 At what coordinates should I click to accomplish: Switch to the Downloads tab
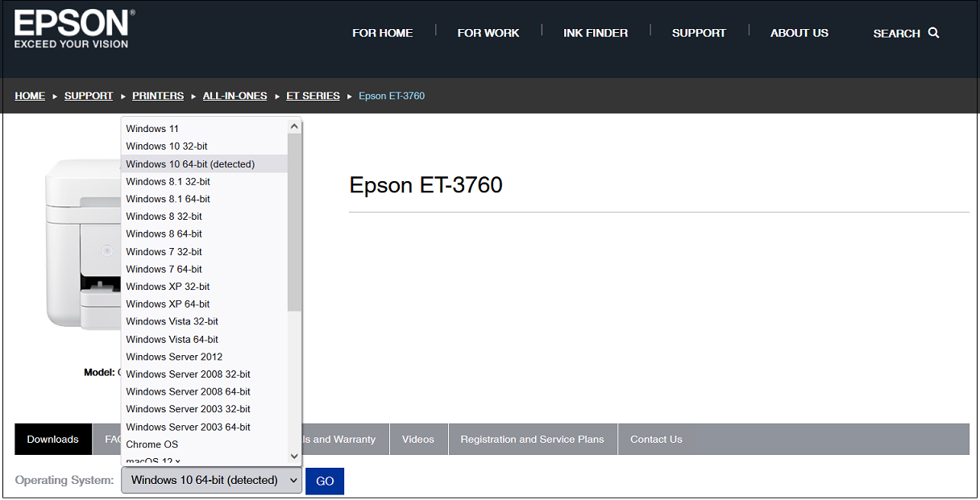(53, 440)
